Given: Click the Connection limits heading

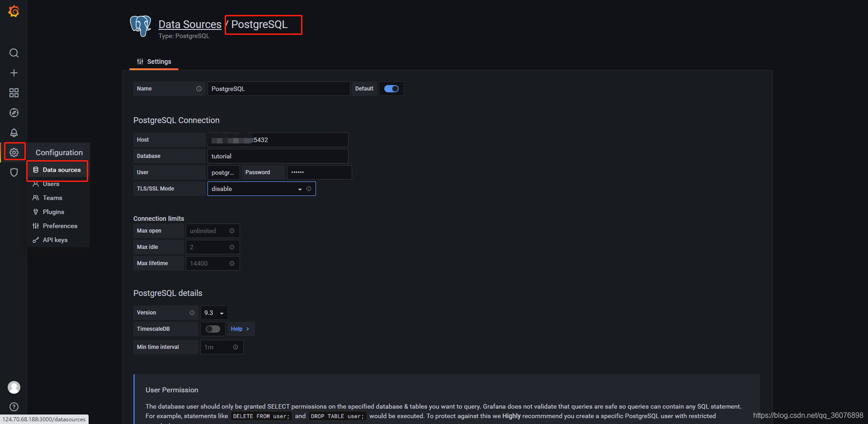Looking at the screenshot, I should (x=159, y=219).
